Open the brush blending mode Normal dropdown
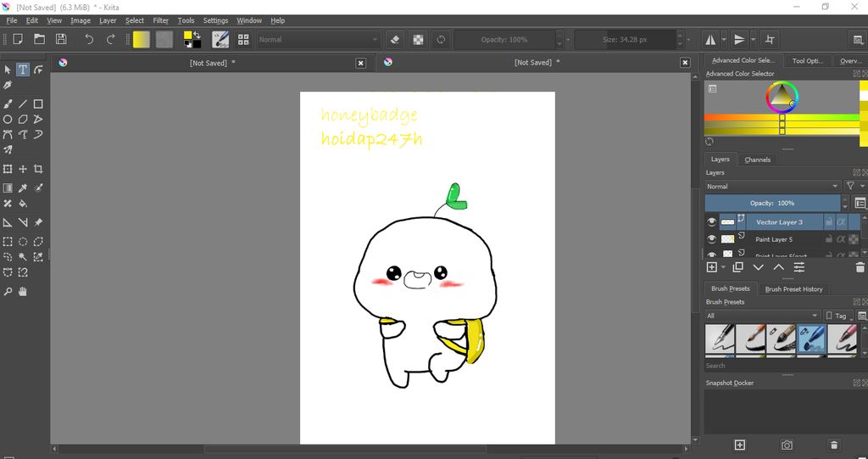The image size is (868, 459). pos(319,39)
